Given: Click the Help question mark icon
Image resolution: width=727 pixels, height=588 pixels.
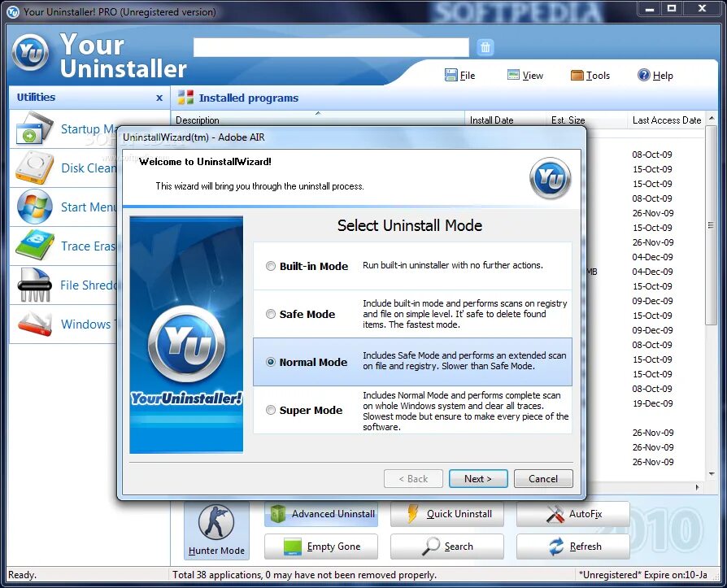Looking at the screenshot, I should (x=643, y=75).
